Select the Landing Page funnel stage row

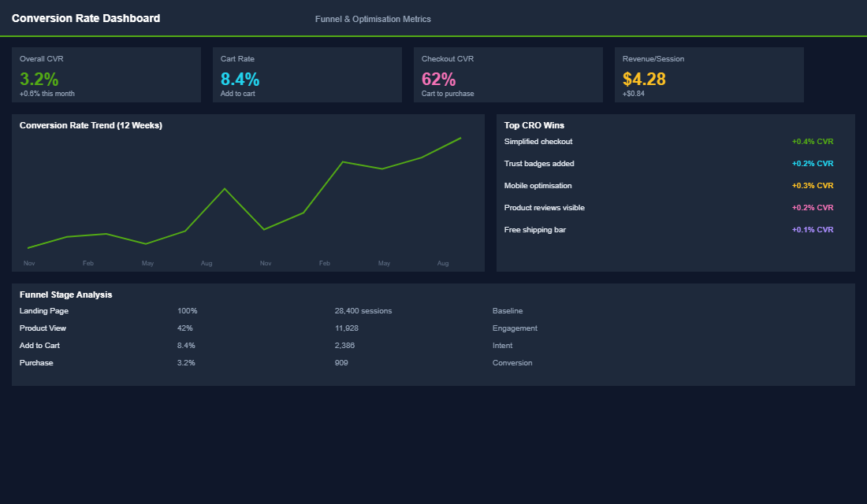pos(45,310)
